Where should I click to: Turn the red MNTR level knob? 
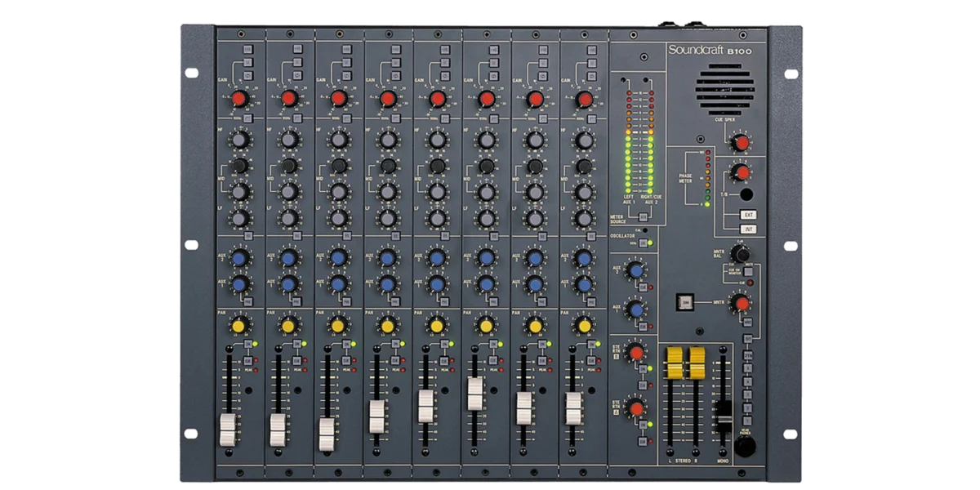tap(740, 304)
